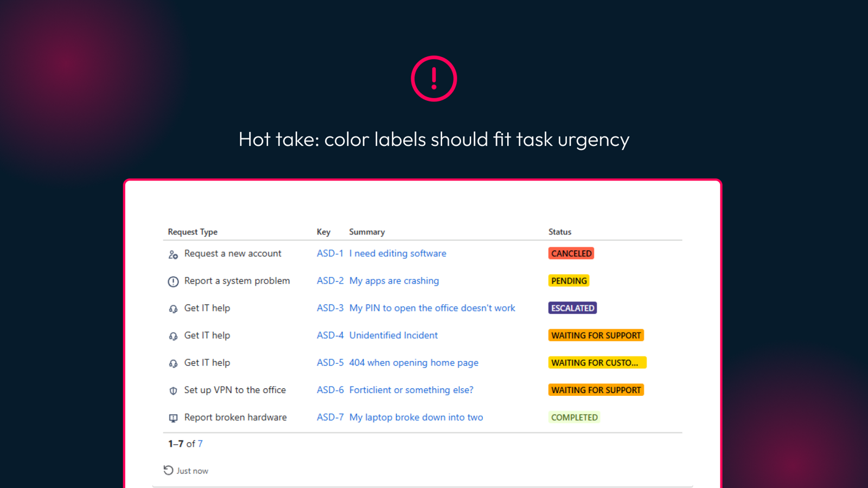Open issue key ASD-3
Viewport: 868px width, 488px height.
pyautogui.click(x=330, y=308)
